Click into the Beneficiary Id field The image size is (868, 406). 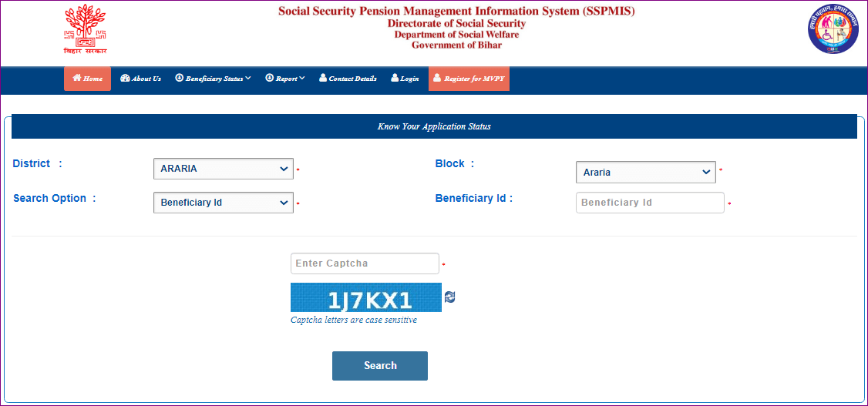tap(649, 203)
